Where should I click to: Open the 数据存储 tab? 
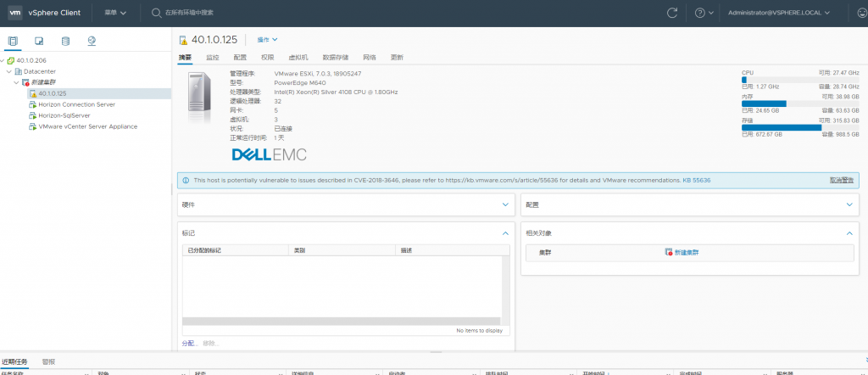point(336,58)
